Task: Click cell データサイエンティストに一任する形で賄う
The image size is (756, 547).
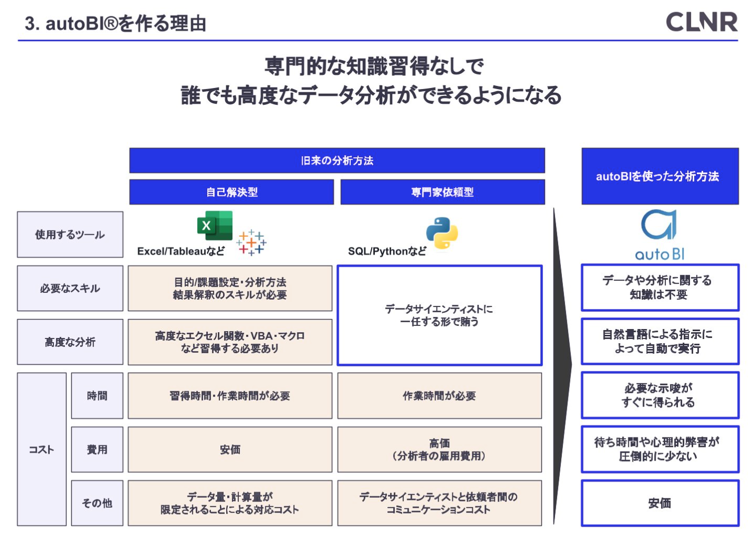Action: click(x=440, y=315)
